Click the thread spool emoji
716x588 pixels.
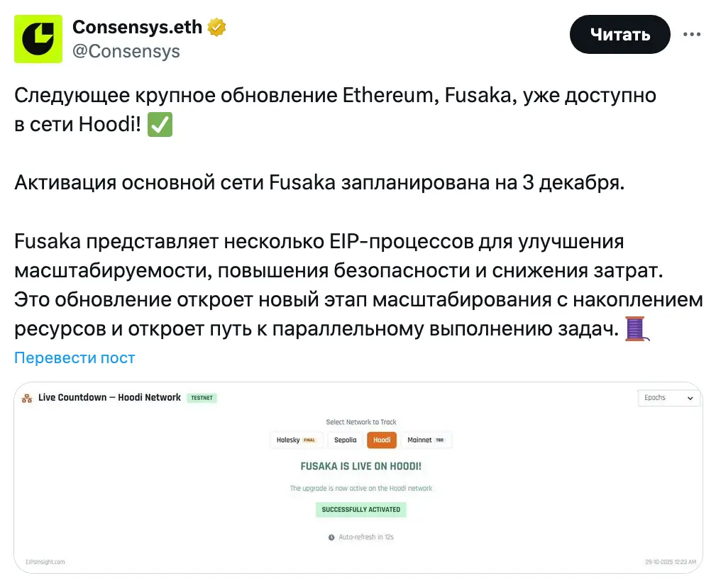point(634,329)
